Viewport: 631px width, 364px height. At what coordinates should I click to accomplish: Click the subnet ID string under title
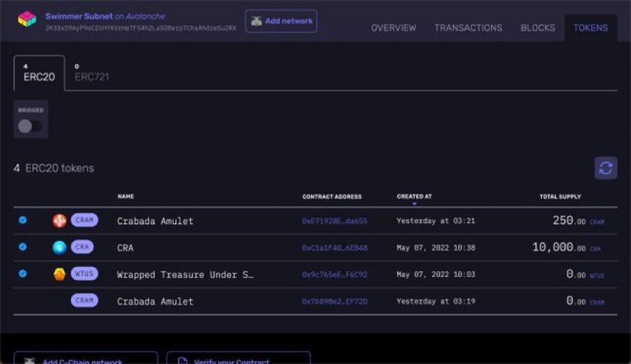(141, 28)
